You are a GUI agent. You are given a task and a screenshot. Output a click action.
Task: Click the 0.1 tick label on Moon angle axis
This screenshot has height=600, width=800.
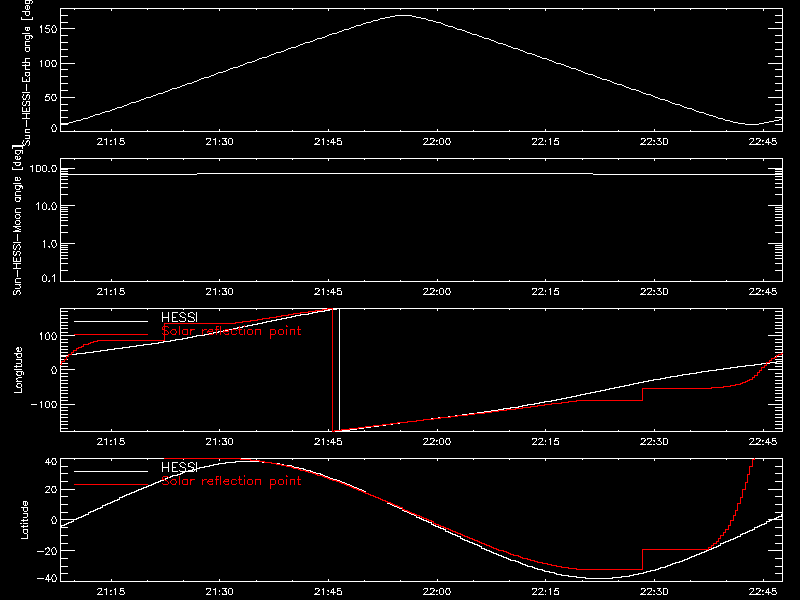click(49, 278)
